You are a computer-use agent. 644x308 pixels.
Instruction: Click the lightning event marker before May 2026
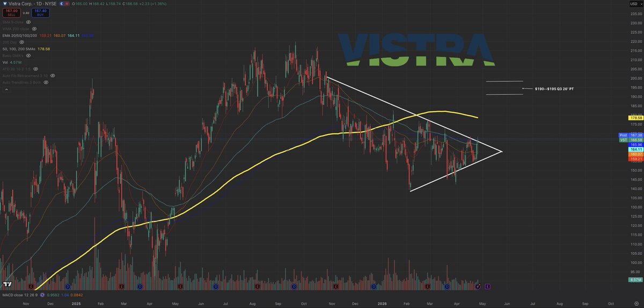click(x=478, y=286)
